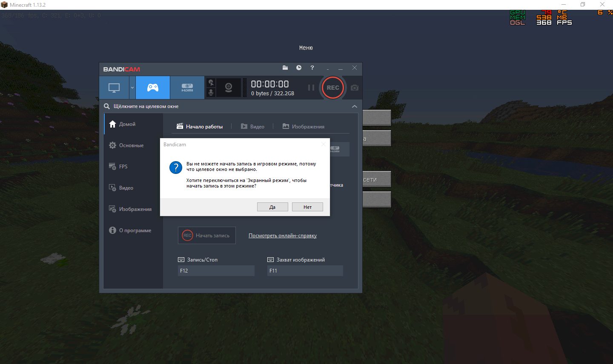Open output folder icon in Bandicam title bar
Screen dimensions: 613x364
pyautogui.click(x=285, y=68)
